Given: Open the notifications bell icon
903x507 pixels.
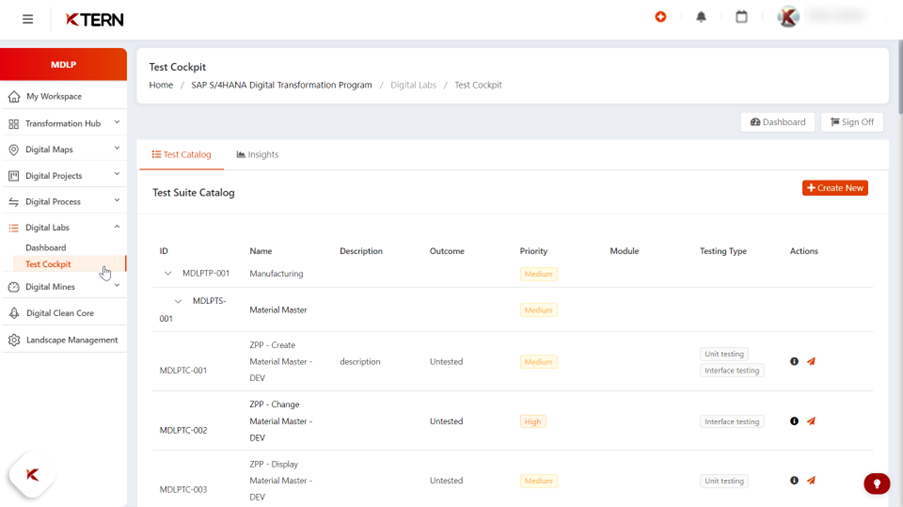Looking at the screenshot, I should tap(701, 17).
